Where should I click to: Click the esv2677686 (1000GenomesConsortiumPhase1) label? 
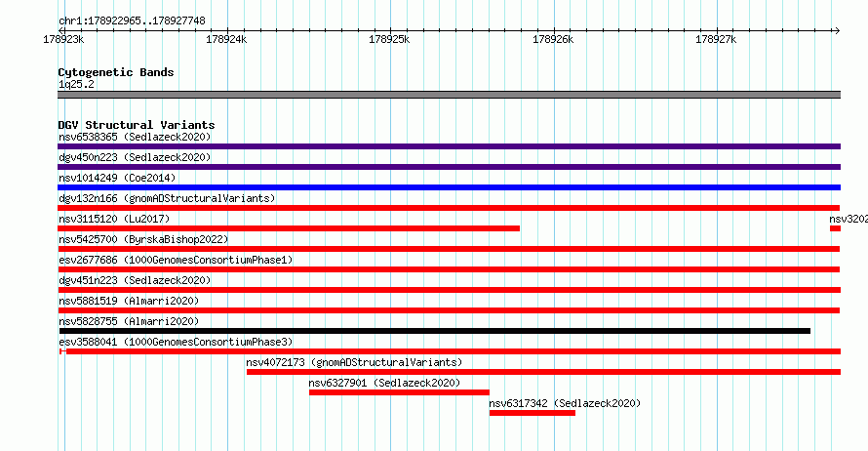[176, 260]
